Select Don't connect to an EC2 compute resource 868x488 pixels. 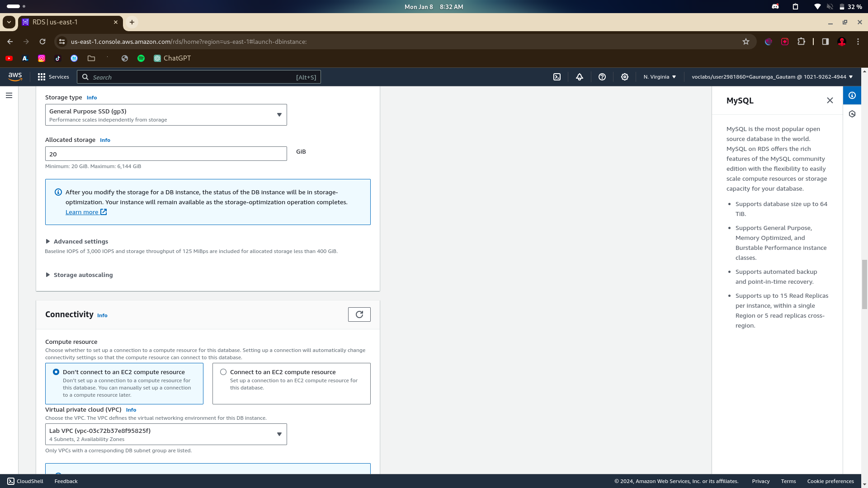click(56, 372)
